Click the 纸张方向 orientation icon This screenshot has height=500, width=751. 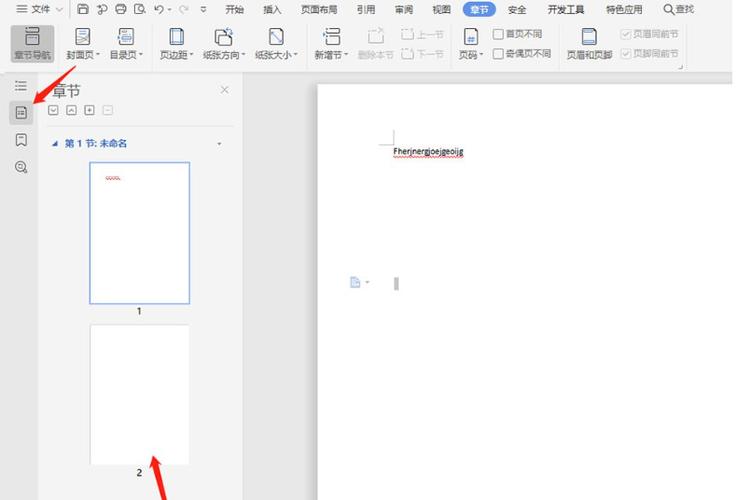click(224, 37)
